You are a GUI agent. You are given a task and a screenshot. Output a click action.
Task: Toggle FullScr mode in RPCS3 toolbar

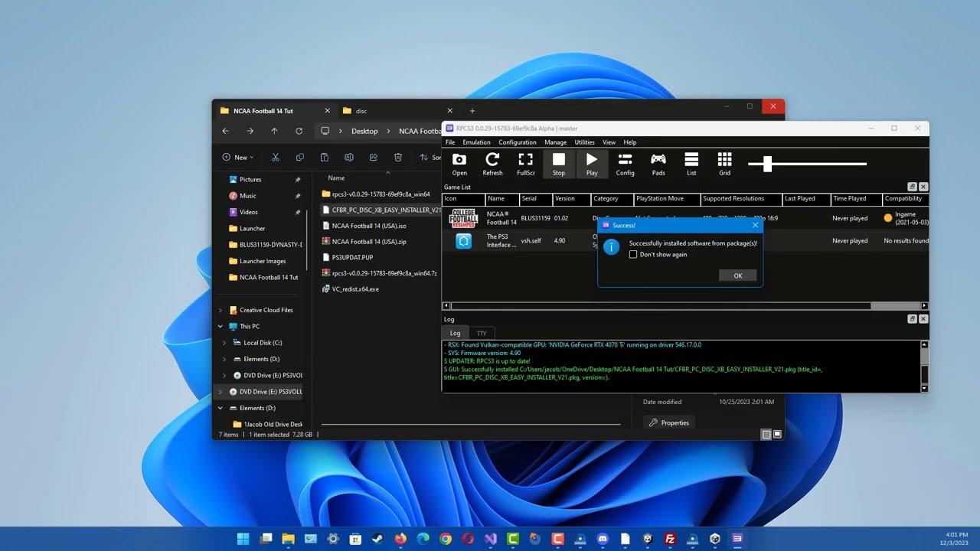pyautogui.click(x=526, y=164)
